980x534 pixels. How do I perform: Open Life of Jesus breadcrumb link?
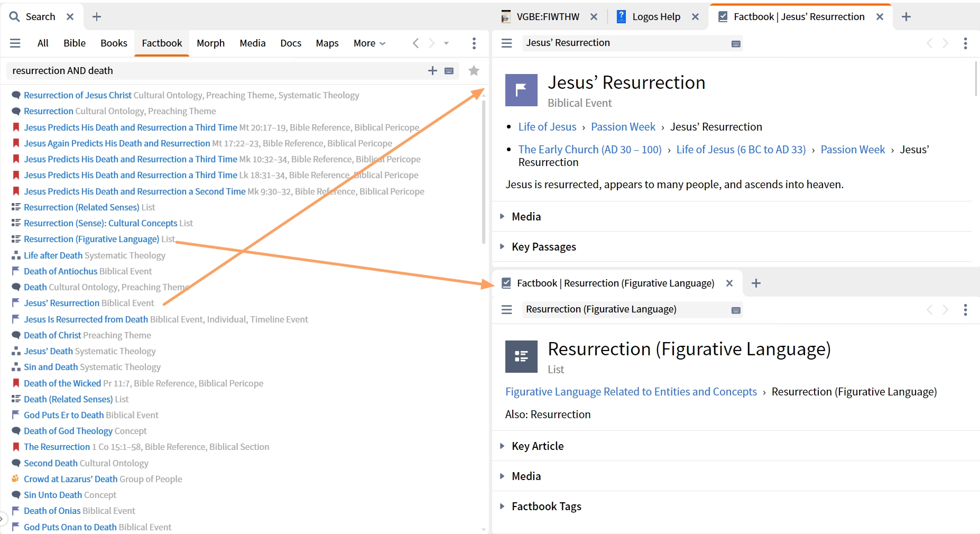click(547, 127)
